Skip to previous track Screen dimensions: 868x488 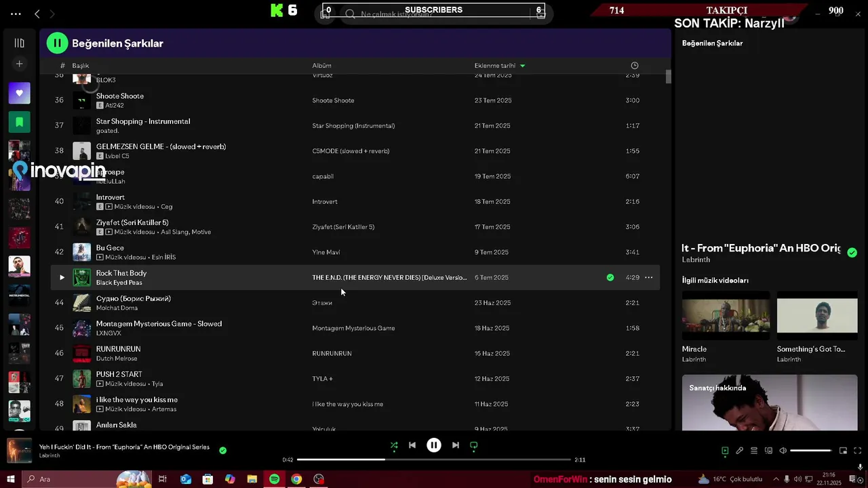(x=412, y=445)
